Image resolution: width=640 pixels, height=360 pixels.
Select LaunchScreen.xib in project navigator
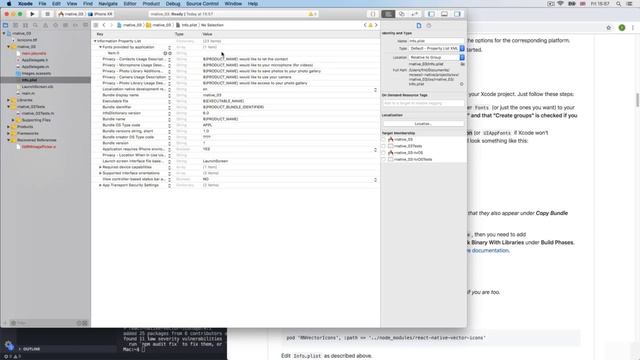37,87
